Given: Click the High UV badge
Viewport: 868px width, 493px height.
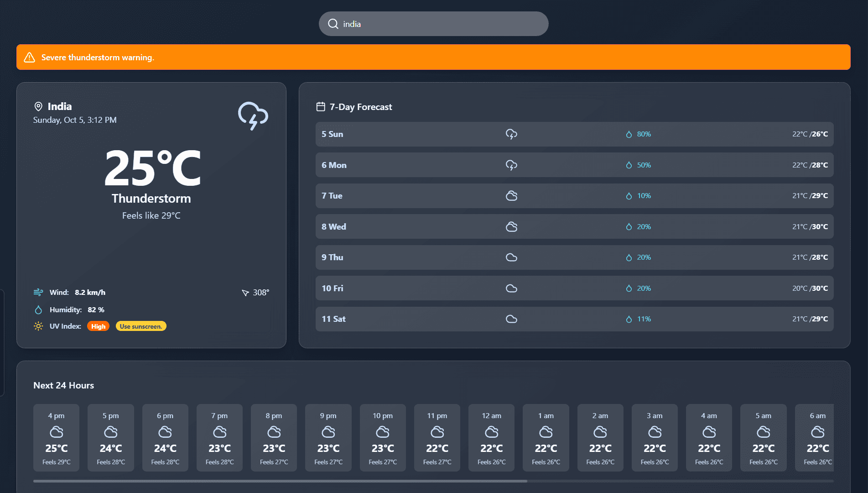Looking at the screenshot, I should pyautogui.click(x=98, y=326).
